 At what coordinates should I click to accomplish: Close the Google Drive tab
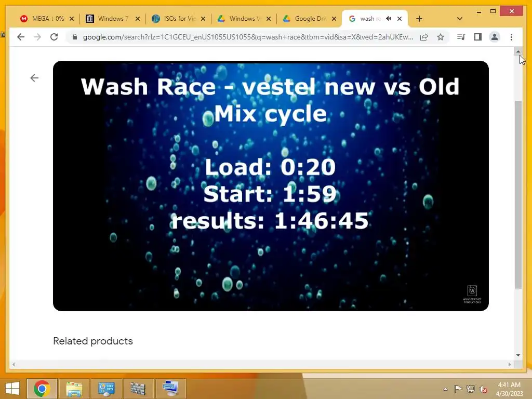coord(334,19)
